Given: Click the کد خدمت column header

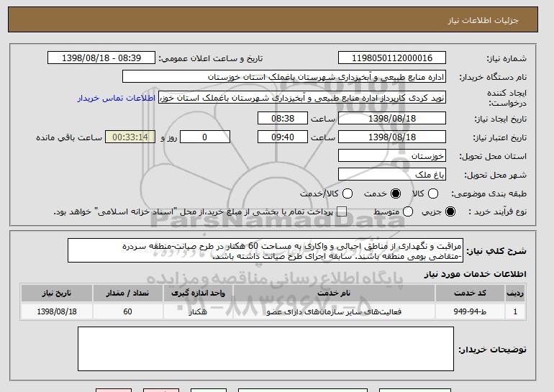Looking at the screenshot, I should point(470,293).
